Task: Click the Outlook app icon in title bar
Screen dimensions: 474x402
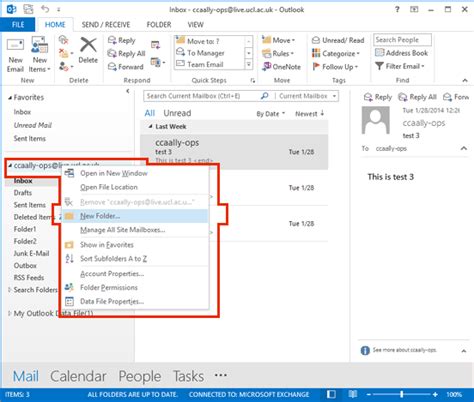Action: (12, 9)
